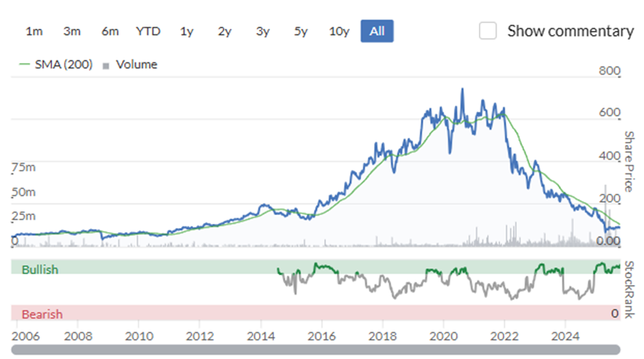
Task: Select the 10y time range
Action: pyautogui.click(x=339, y=32)
